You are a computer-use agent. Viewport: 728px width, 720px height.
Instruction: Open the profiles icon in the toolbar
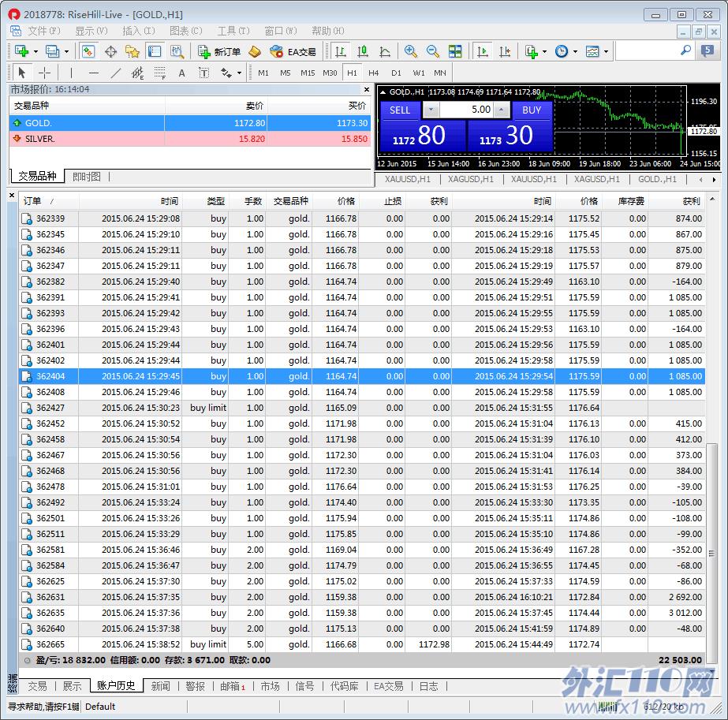pos(53,51)
